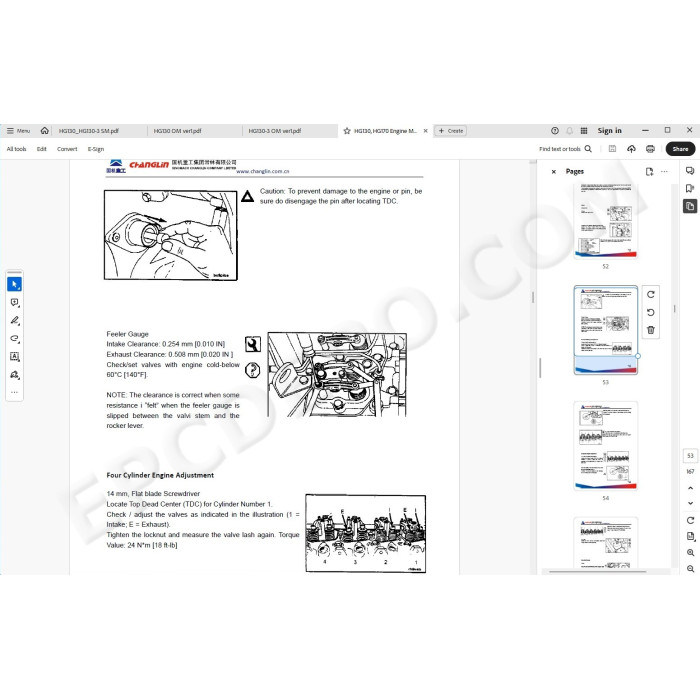Open the apps grid launcher
700x700 pixels.
584,130
